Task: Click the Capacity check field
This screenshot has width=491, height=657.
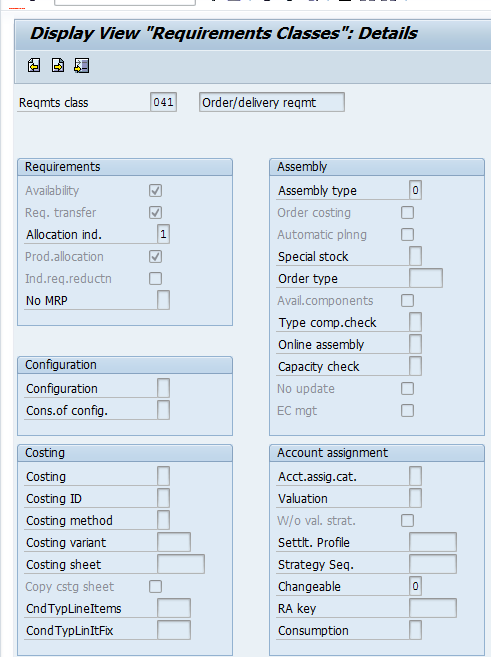Action: 415,366
